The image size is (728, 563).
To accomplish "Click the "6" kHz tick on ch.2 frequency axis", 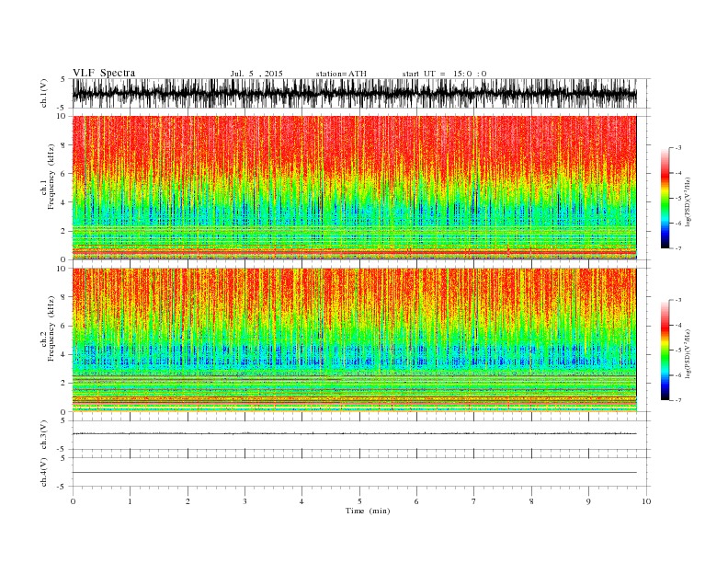I will tap(63, 326).
